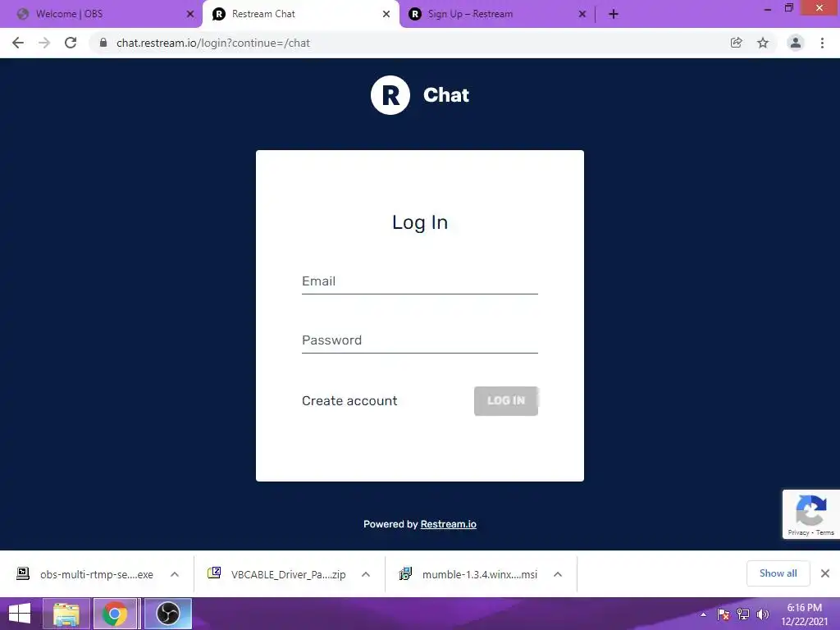This screenshot has width=840, height=630.
Task: Open File Explorer from taskbar
Action: point(66,614)
